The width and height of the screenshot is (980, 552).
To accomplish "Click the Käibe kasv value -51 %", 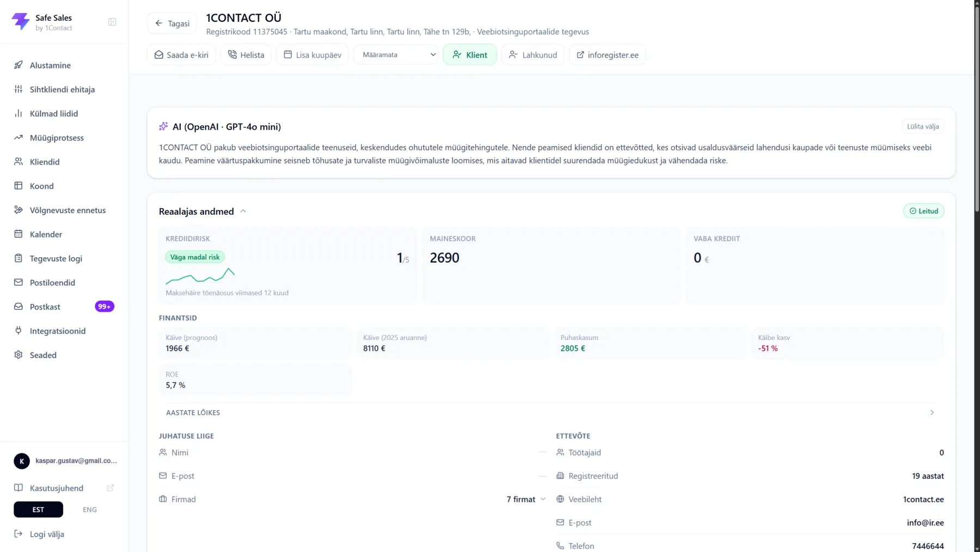I will [768, 348].
